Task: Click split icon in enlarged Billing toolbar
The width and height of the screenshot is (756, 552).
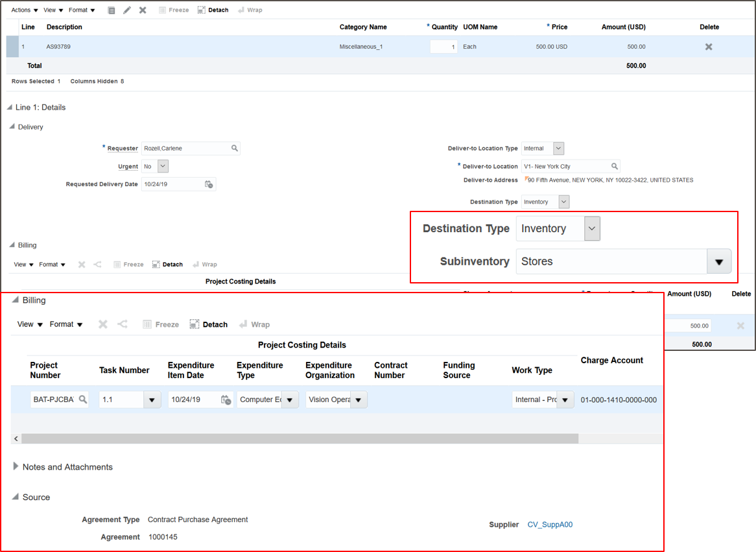Action: pyautogui.click(x=123, y=324)
